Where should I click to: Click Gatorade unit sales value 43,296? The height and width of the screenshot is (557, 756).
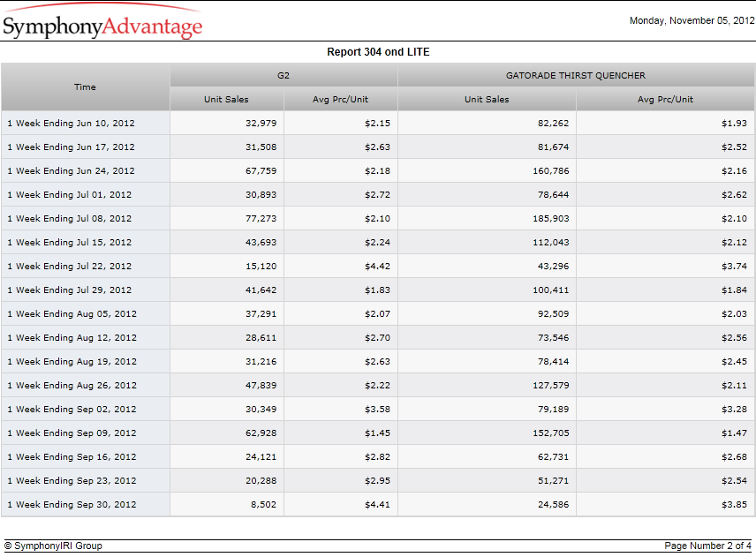pos(554,267)
